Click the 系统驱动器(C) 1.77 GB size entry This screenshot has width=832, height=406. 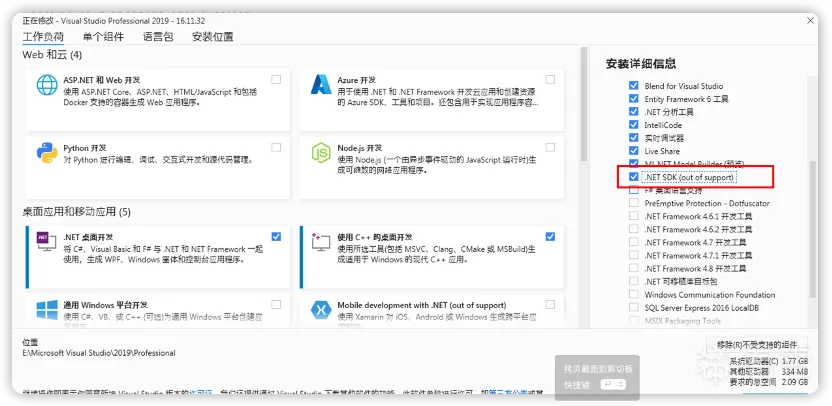tap(768, 361)
